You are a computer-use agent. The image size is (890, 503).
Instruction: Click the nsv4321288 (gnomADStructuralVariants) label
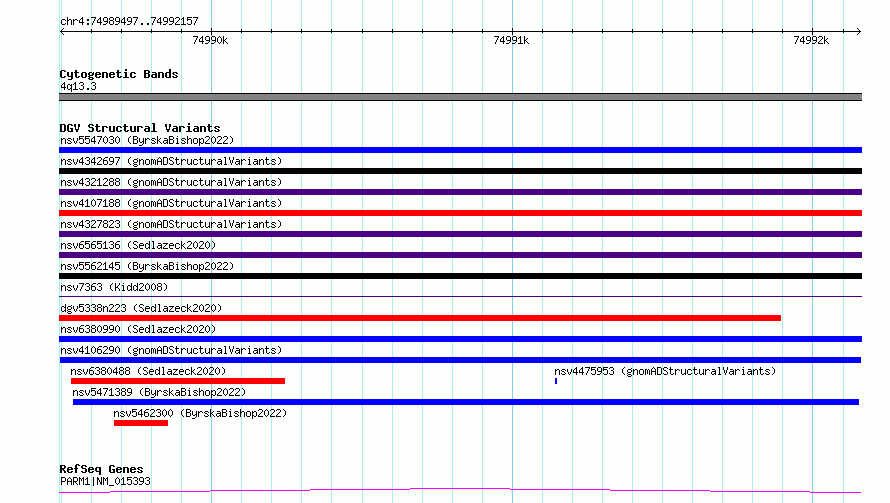171,182
